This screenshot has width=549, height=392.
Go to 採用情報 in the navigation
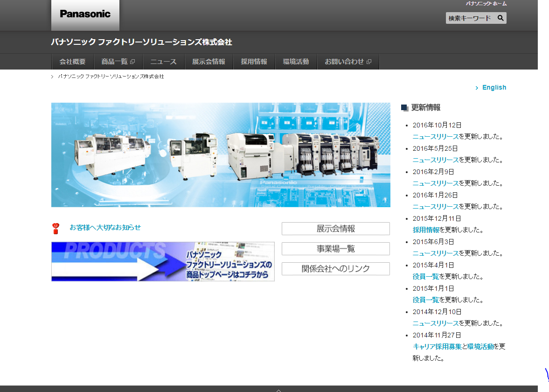tap(254, 62)
